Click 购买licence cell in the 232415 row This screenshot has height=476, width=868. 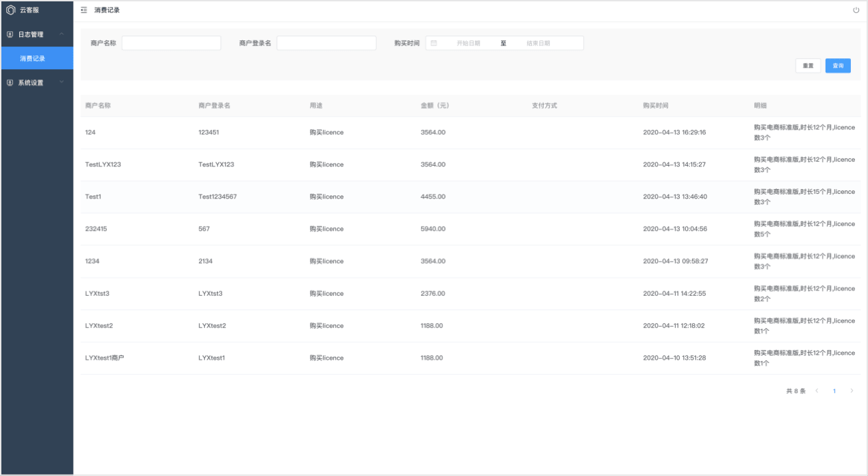tap(327, 229)
